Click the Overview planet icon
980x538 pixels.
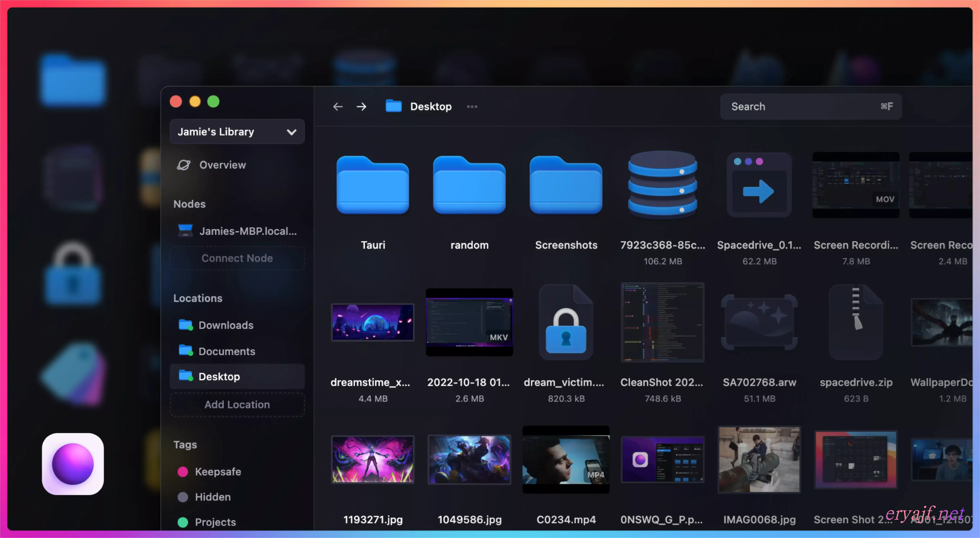[184, 165]
